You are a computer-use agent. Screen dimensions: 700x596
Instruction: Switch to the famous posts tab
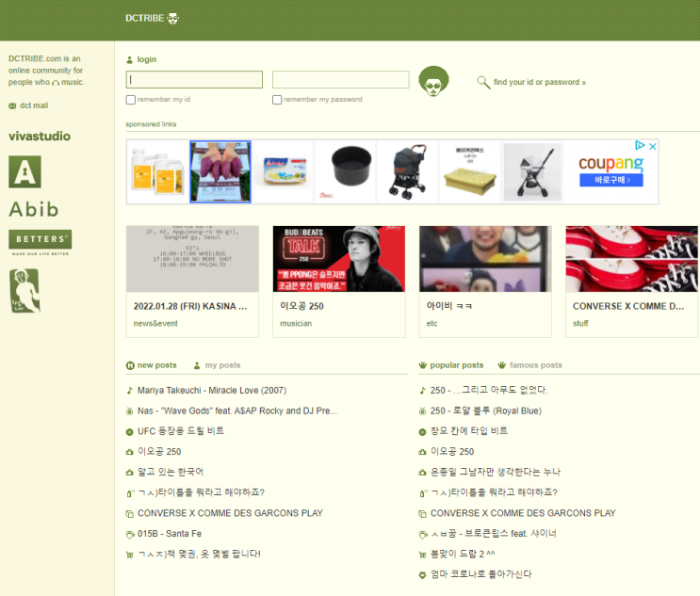[x=536, y=365]
